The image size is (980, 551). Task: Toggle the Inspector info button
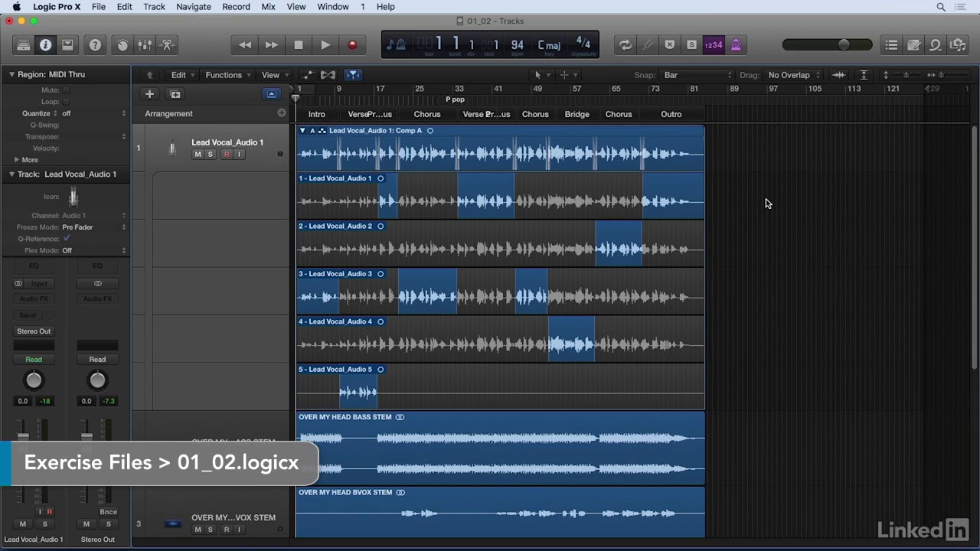[x=46, y=45]
